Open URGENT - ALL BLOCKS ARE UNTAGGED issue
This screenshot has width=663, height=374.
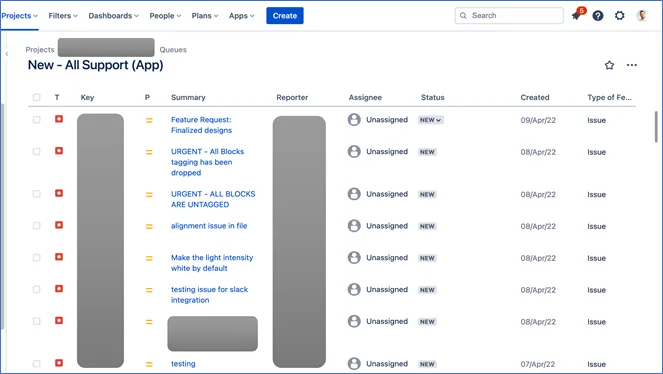pos(213,199)
